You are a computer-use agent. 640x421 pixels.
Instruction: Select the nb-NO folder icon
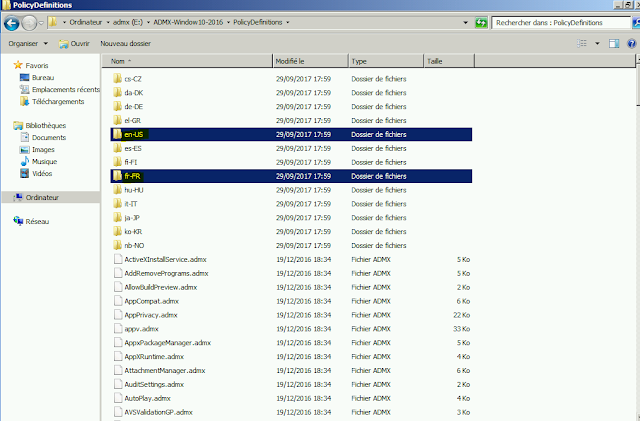(118, 245)
